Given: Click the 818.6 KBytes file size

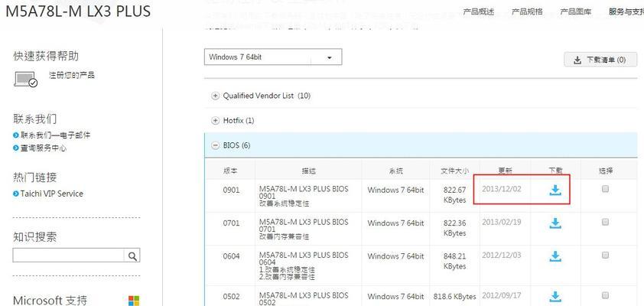Looking at the screenshot, I should [x=454, y=296].
